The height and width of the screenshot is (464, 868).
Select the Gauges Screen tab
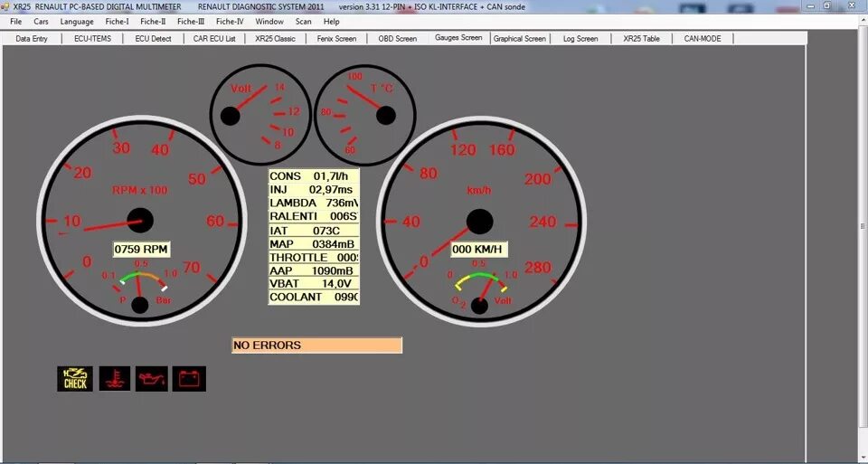458,38
